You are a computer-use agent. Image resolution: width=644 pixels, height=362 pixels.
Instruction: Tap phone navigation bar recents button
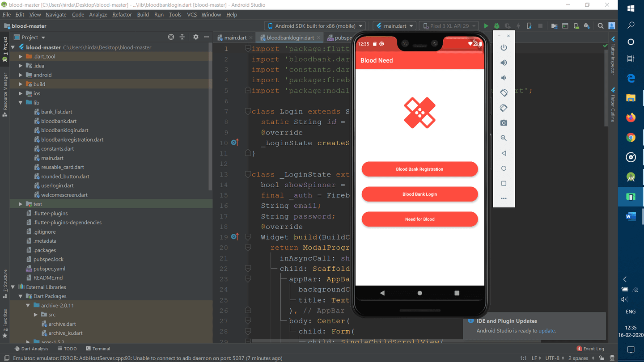(x=457, y=293)
